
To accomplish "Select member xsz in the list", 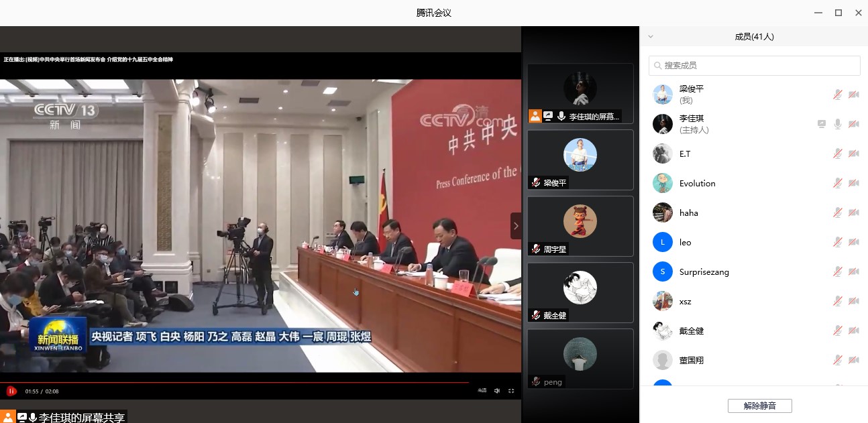I will [x=754, y=301].
